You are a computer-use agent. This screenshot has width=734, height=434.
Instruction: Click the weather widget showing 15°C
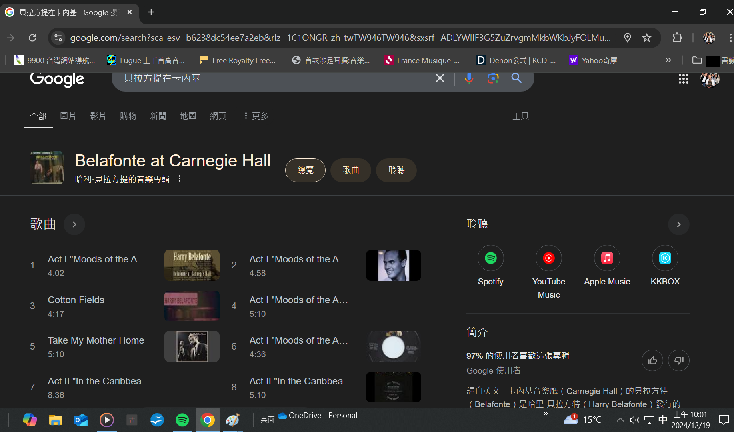pos(582,419)
